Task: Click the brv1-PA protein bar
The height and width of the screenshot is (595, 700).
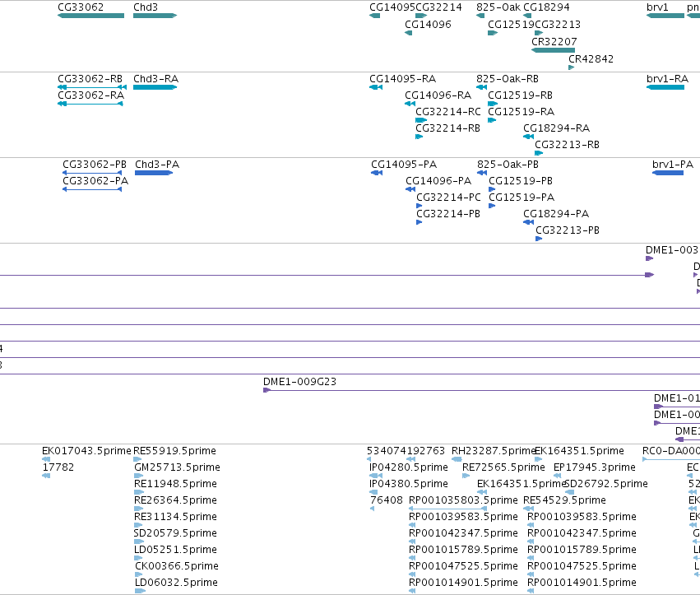Action: coord(668,173)
